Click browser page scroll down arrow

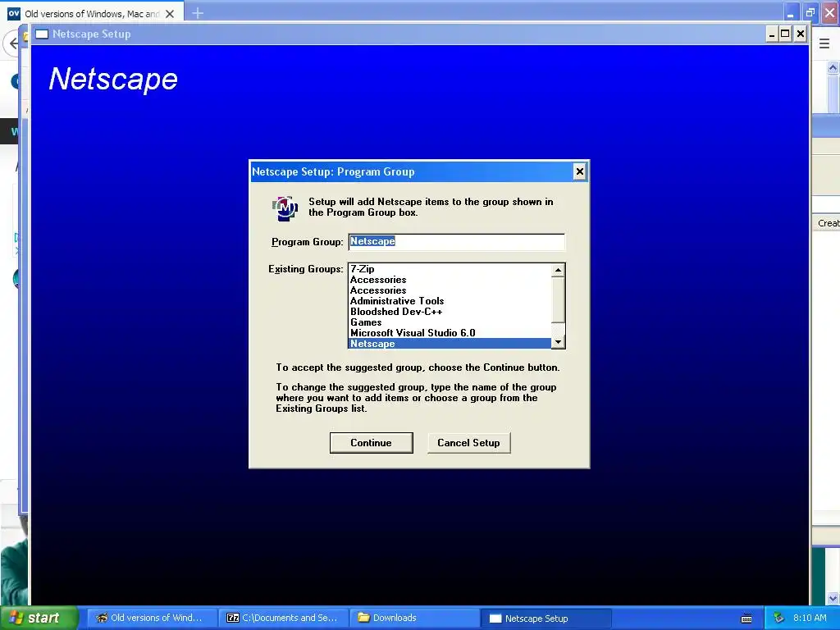coord(833,598)
